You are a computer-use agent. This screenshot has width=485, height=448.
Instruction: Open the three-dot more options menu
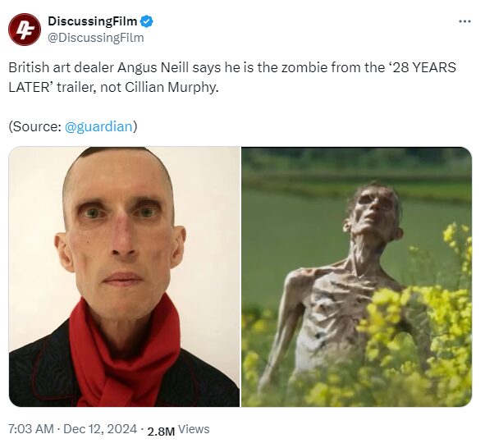(464, 21)
